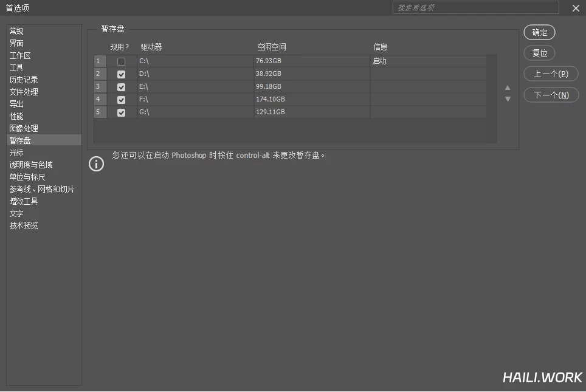Select 透明度与色域 category
586x392 pixels.
click(x=31, y=165)
